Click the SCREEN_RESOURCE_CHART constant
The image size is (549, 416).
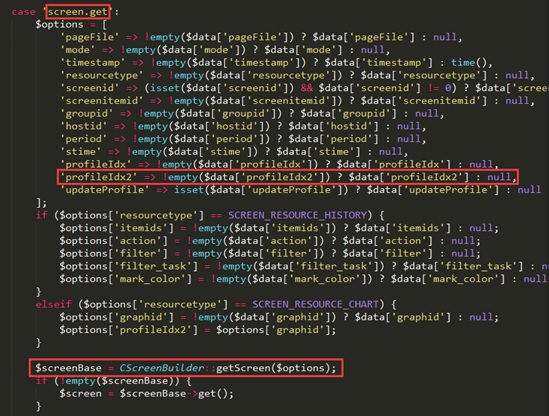click(315, 304)
